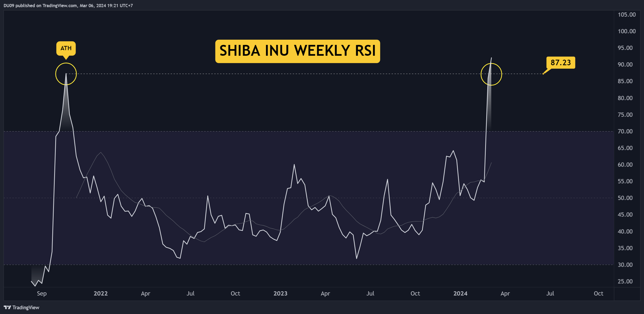Viewport: 644px width, 314px height.
Task: Click the 85.00 axis value
Action: coord(625,81)
